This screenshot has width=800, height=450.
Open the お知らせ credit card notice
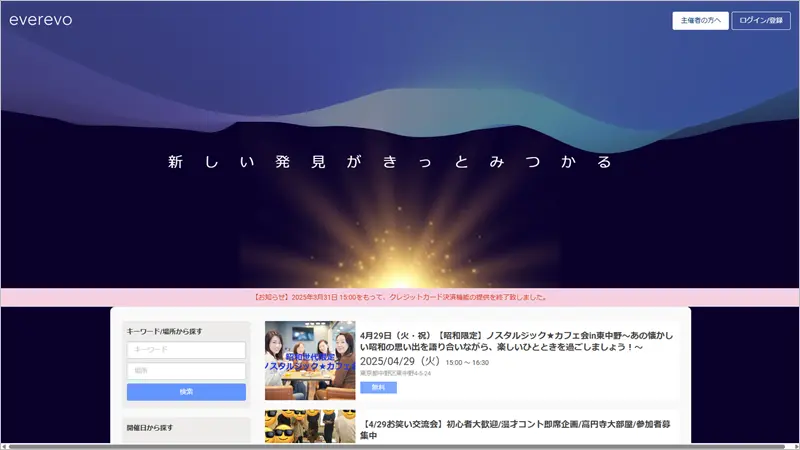[400, 297]
